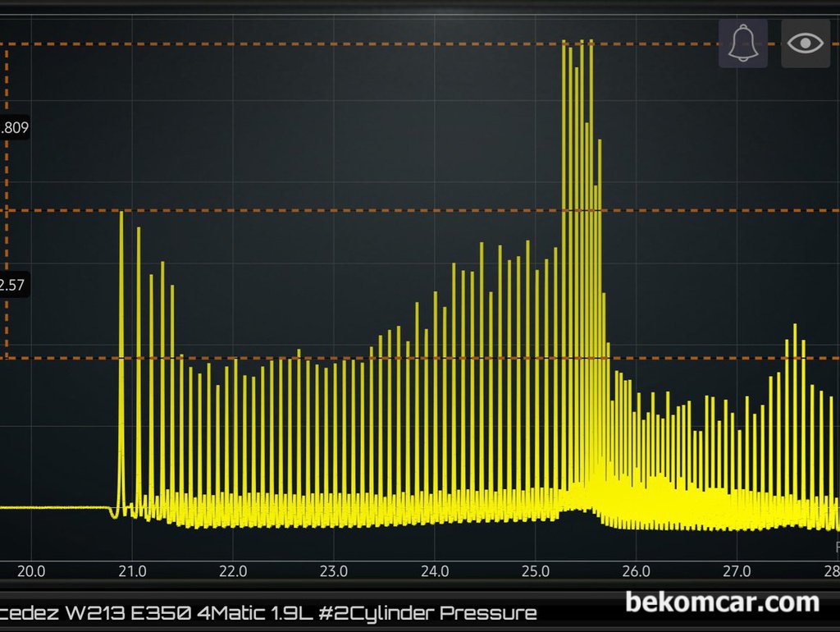840x632 pixels.
Task: Click the 23.0 time axis label
Action: click(x=334, y=571)
